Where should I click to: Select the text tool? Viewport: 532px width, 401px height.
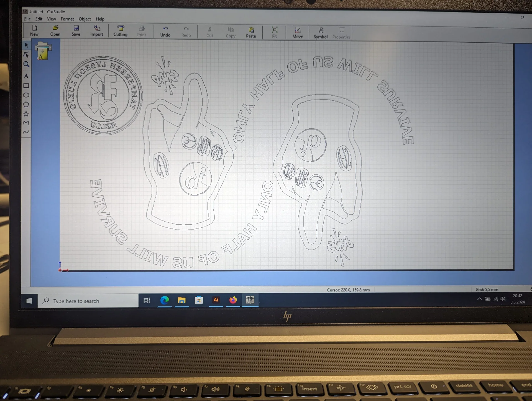coord(26,76)
